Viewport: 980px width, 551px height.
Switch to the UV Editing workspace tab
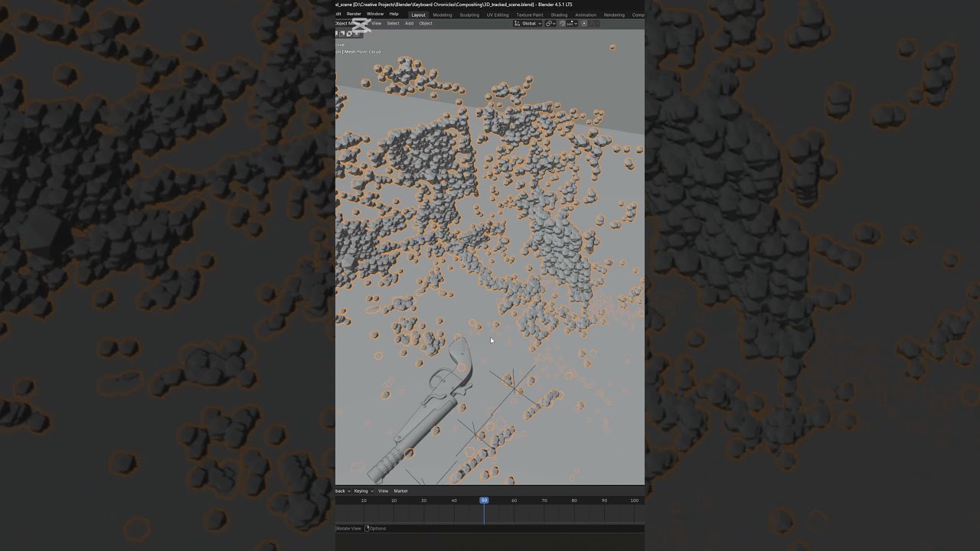(498, 15)
